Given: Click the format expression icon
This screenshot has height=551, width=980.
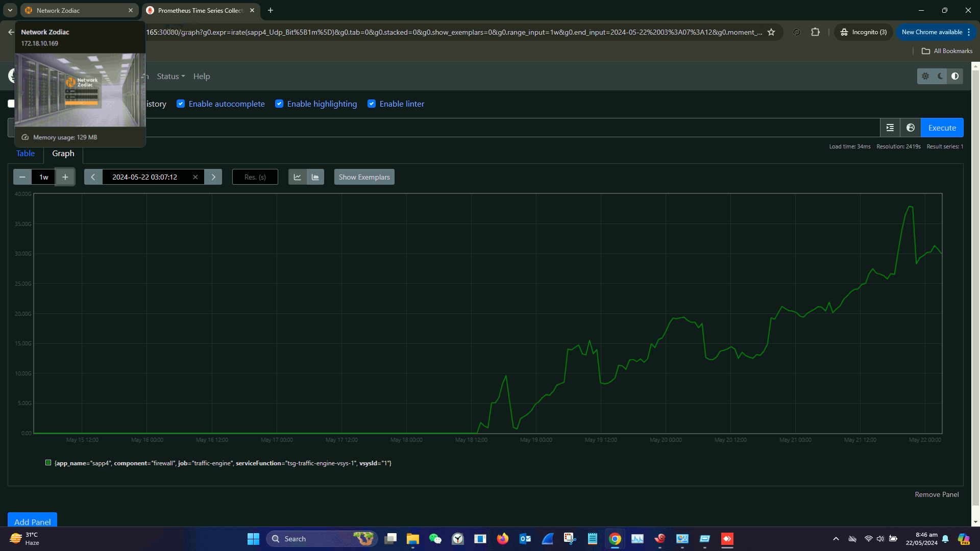Looking at the screenshot, I should [890, 128].
